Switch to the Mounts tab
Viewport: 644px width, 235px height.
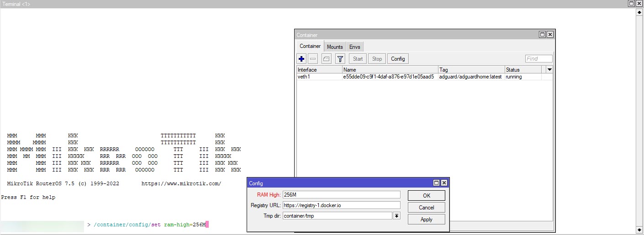click(x=335, y=47)
